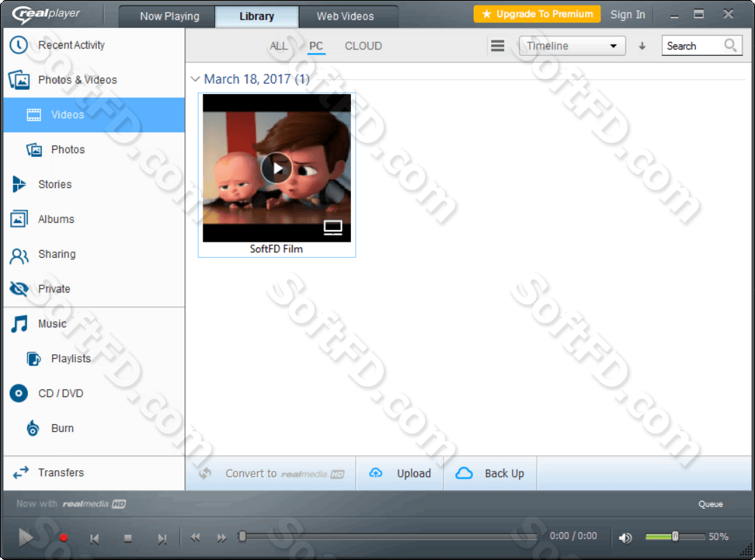Select the SoftFD Film title text
This screenshot has height=560, width=755.
277,249
